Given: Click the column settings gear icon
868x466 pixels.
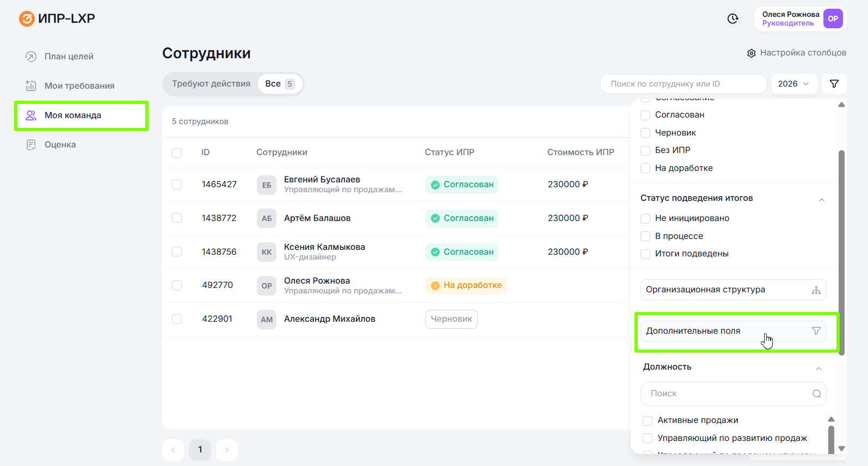Looking at the screenshot, I should (x=752, y=53).
